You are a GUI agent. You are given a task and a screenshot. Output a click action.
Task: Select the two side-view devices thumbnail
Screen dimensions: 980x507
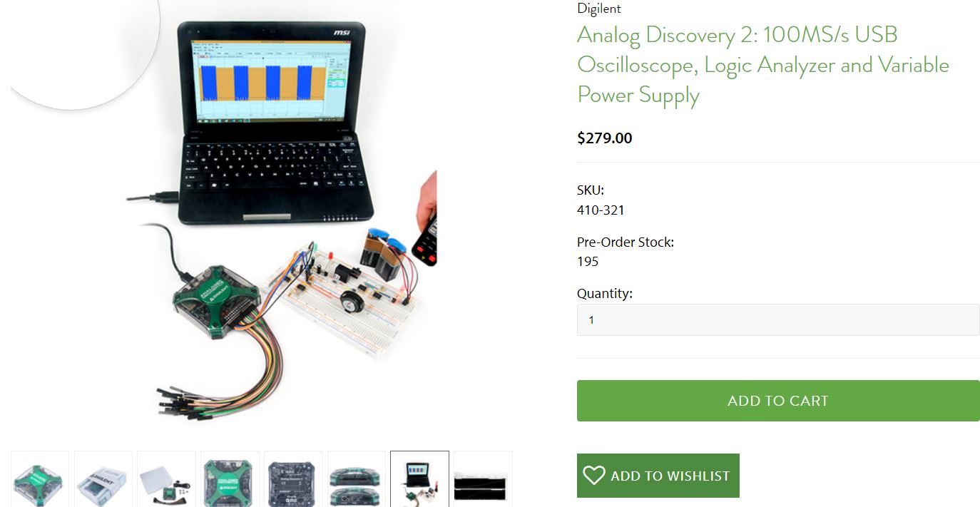356,478
